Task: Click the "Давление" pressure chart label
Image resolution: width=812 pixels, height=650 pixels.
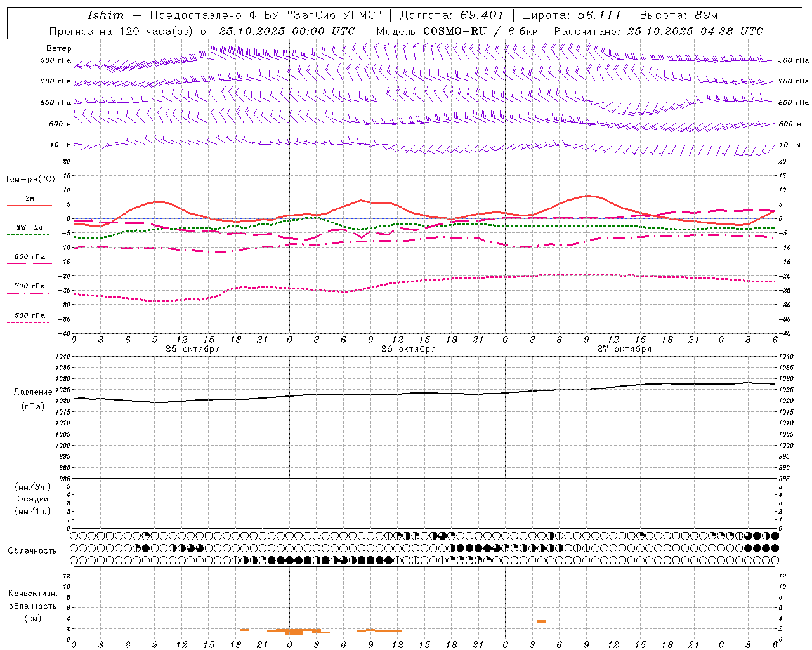Action: click(x=33, y=392)
